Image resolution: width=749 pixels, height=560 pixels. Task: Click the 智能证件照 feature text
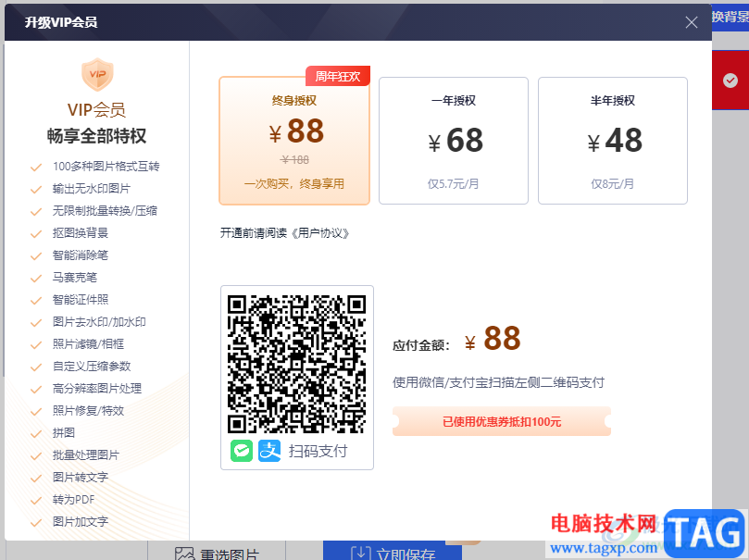(81, 299)
